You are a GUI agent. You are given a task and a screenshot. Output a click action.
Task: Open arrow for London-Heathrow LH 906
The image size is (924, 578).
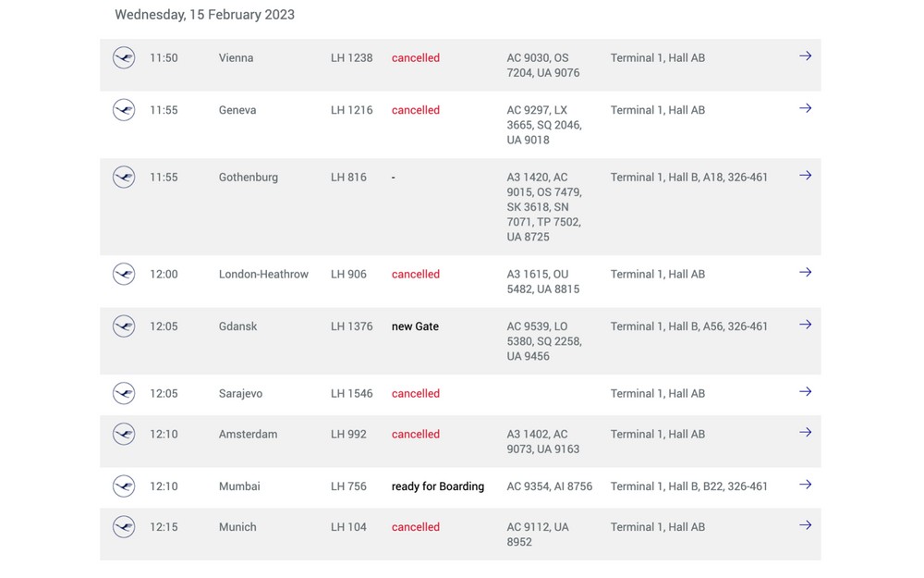[x=805, y=273]
